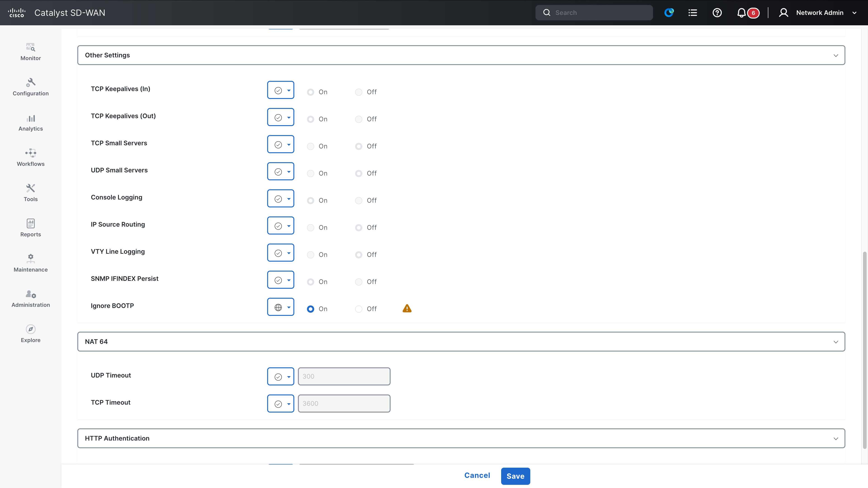868x488 pixels.
Task: Collapse the Other Settings section
Action: point(836,55)
